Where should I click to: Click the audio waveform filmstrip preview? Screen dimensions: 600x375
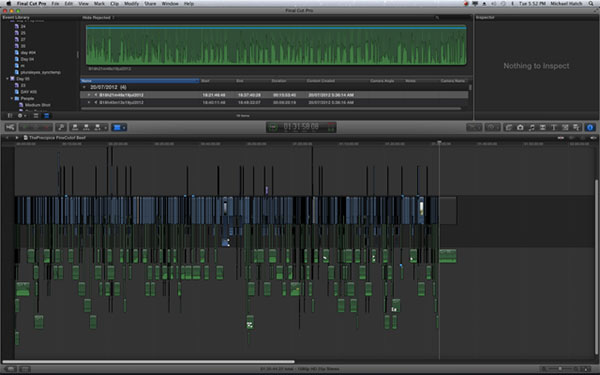pyautogui.click(x=276, y=45)
